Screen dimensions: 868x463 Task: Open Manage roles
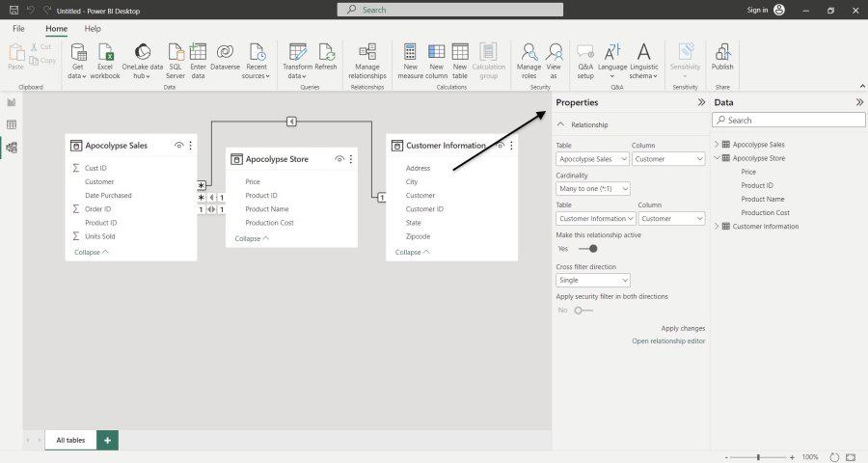(529, 61)
